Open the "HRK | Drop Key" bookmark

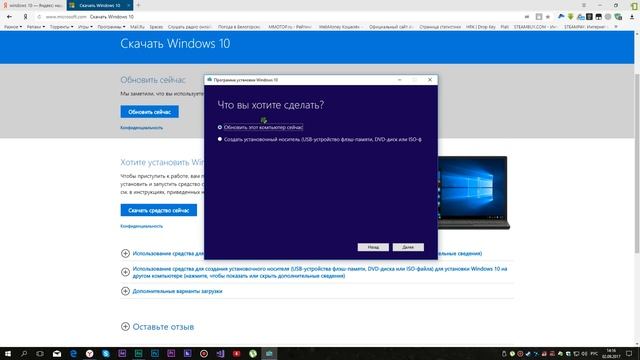point(480,27)
